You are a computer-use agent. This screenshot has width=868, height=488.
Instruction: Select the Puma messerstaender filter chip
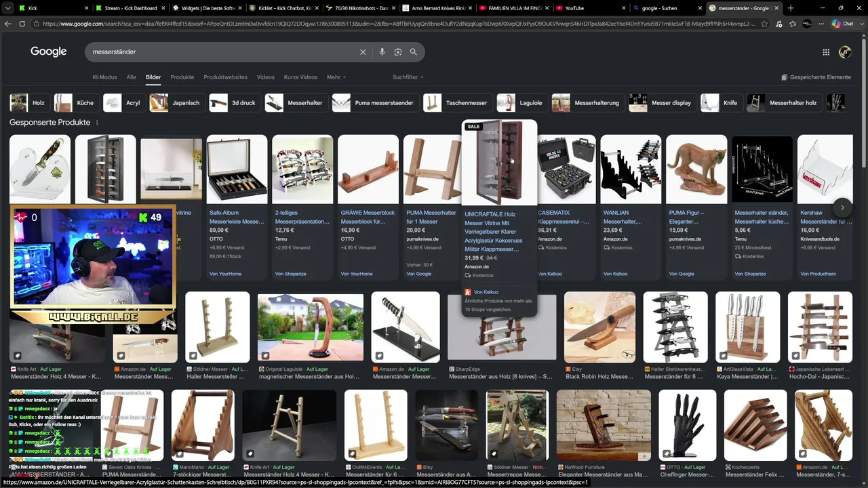coord(374,103)
